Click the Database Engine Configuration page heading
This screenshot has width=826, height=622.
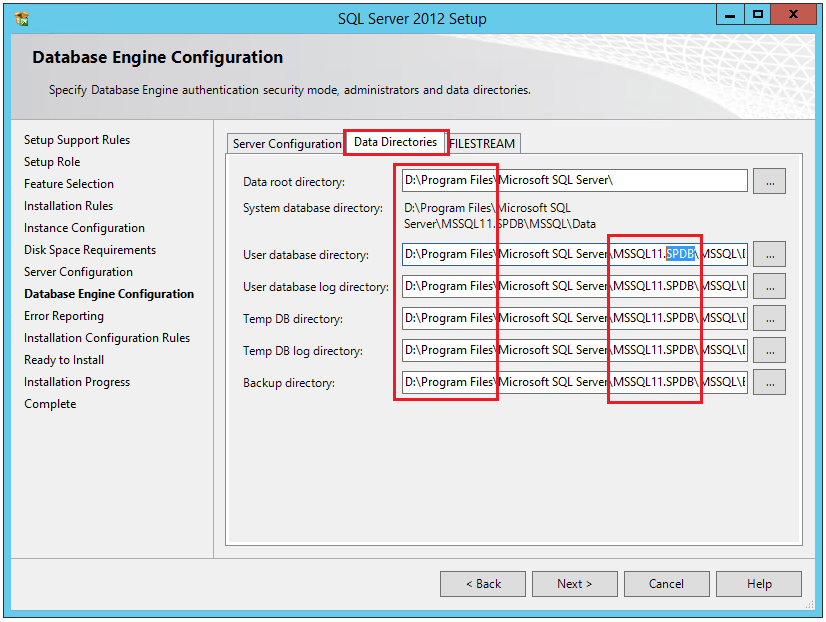pyautogui.click(x=158, y=57)
